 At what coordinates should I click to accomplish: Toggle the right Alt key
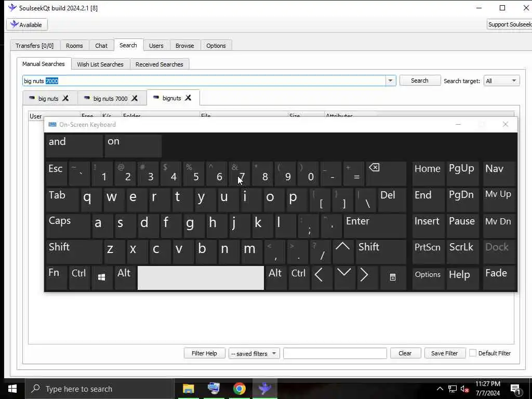[x=275, y=277]
